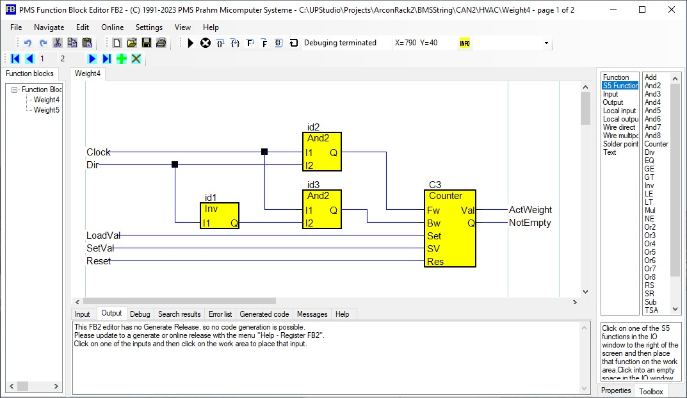Click the diagram vertical scroll down arrow
The image size is (687, 398).
[x=585, y=292]
